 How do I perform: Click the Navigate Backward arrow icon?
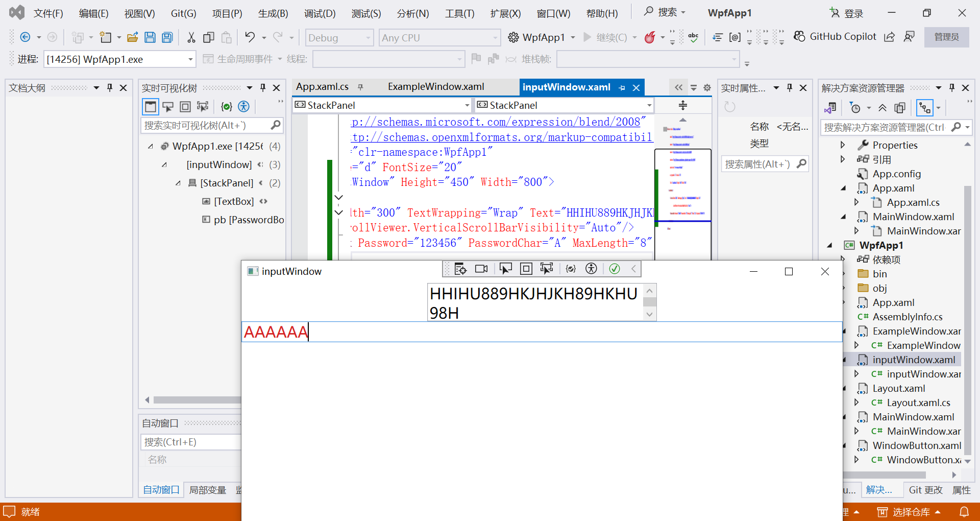(x=25, y=37)
